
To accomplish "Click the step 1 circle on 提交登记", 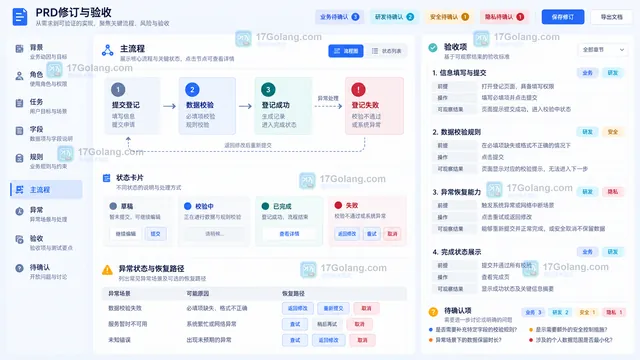I will 118,89.
